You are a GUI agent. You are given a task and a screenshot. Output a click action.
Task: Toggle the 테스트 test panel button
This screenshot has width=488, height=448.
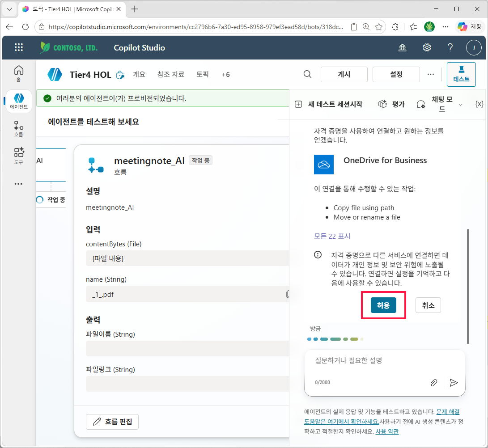tap(461, 74)
